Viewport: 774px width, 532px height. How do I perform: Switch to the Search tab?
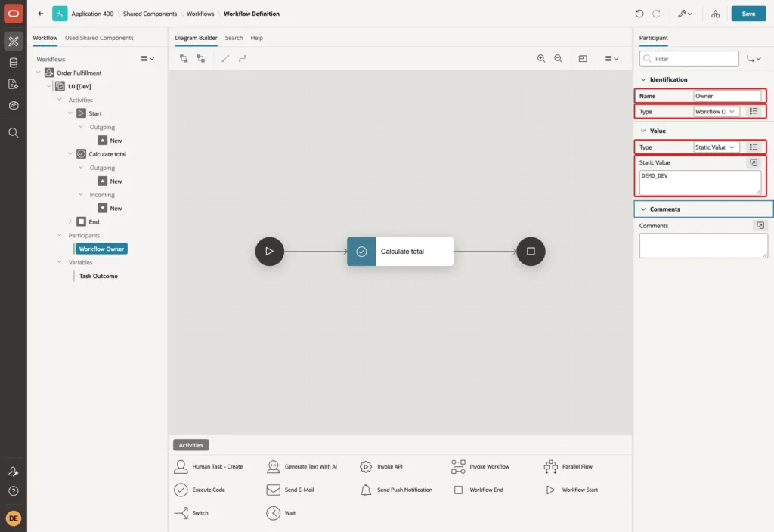point(234,38)
